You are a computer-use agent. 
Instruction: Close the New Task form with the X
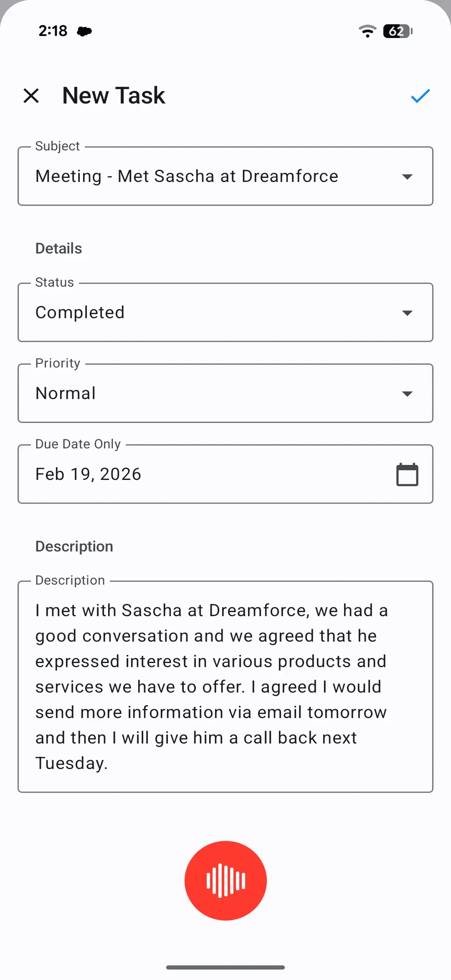[31, 96]
